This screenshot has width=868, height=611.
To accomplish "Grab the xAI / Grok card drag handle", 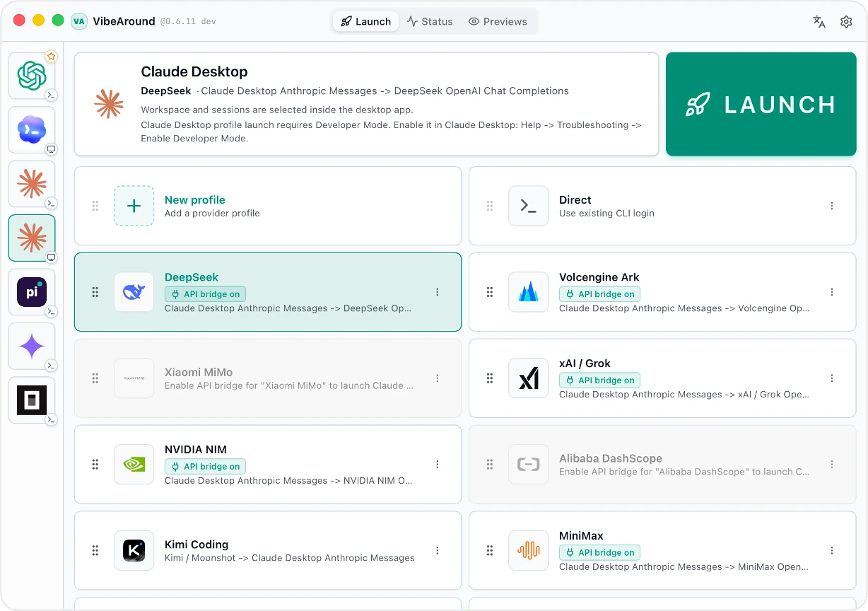I will (490, 378).
